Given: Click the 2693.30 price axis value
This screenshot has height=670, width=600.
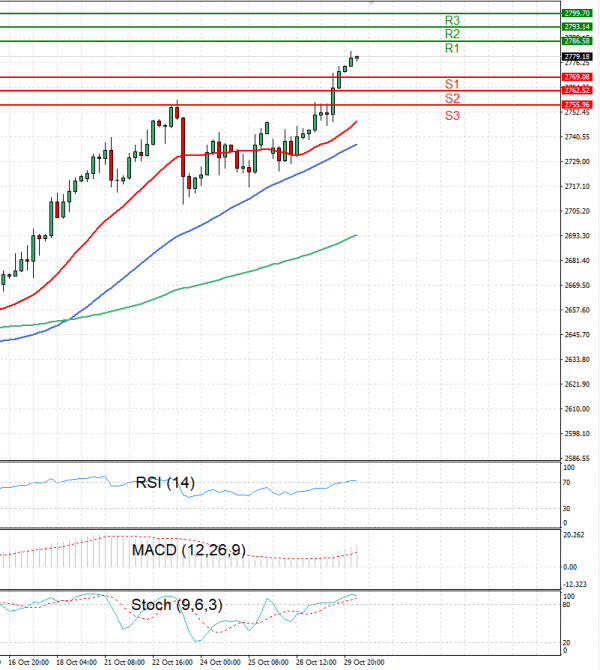Looking at the screenshot, I should pyautogui.click(x=577, y=236).
